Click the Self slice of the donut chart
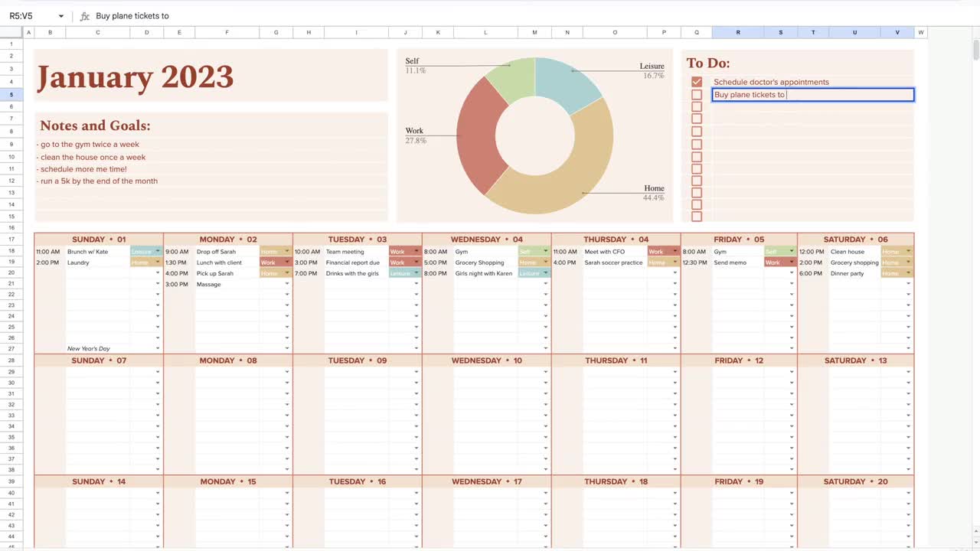This screenshot has width=980, height=551. point(514,79)
